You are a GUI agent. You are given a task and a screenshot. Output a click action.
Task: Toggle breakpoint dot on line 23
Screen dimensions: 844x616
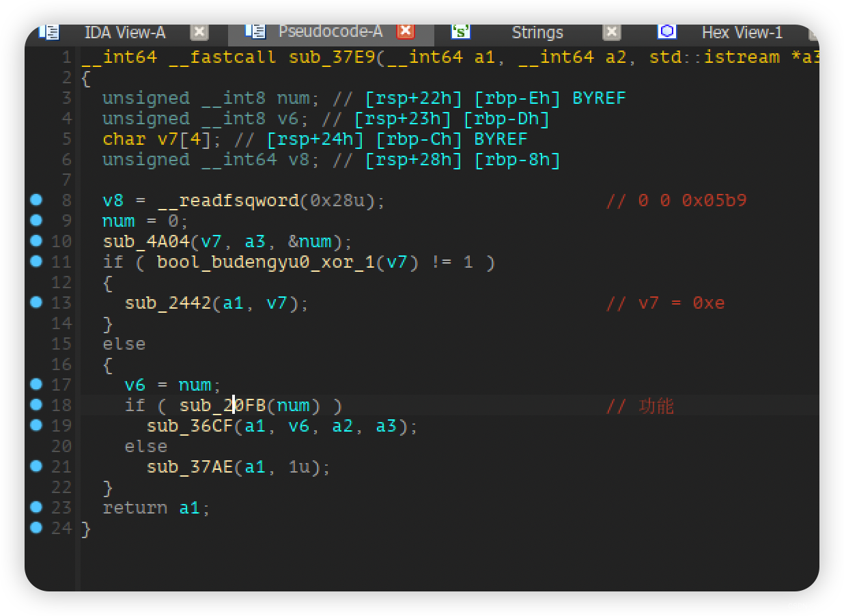click(x=36, y=507)
